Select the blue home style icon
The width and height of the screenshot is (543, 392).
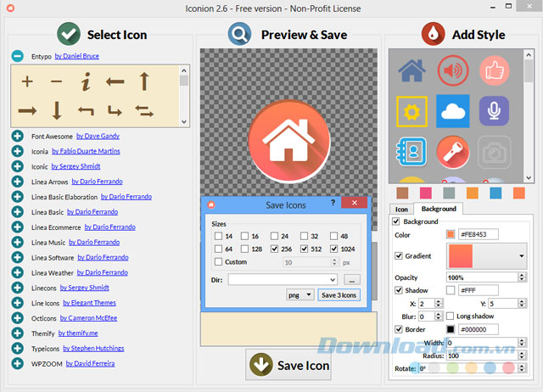tap(411, 71)
